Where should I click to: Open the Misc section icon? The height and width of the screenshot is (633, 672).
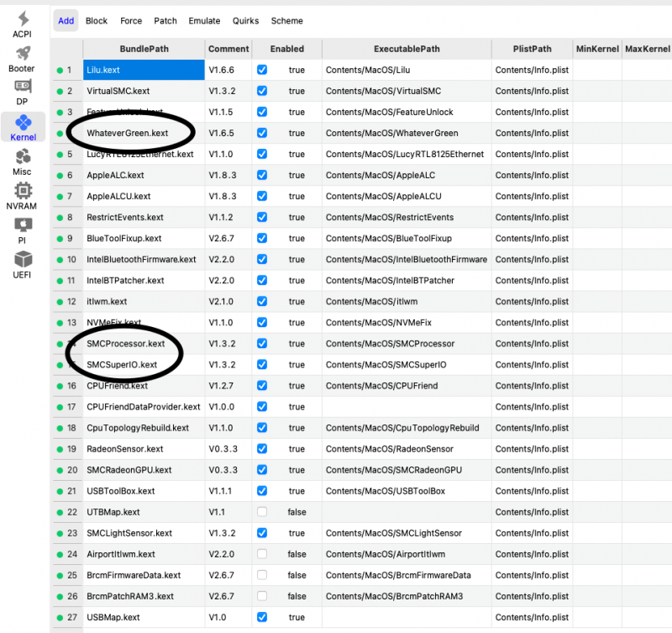tap(23, 156)
